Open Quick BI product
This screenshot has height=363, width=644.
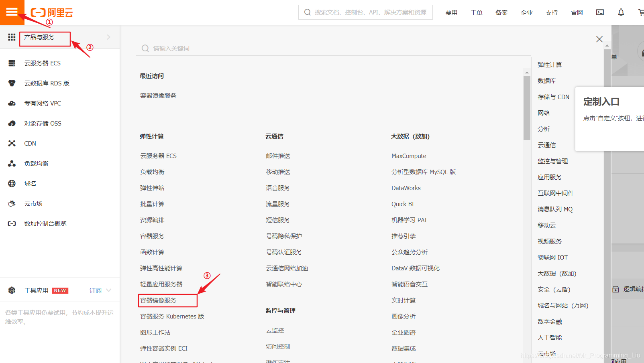pos(403,204)
